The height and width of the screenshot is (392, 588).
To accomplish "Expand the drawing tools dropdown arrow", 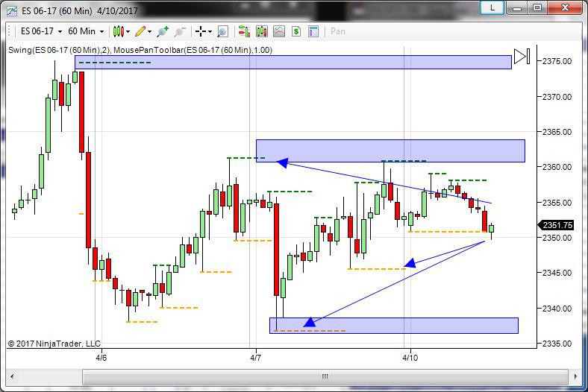I will [150, 32].
